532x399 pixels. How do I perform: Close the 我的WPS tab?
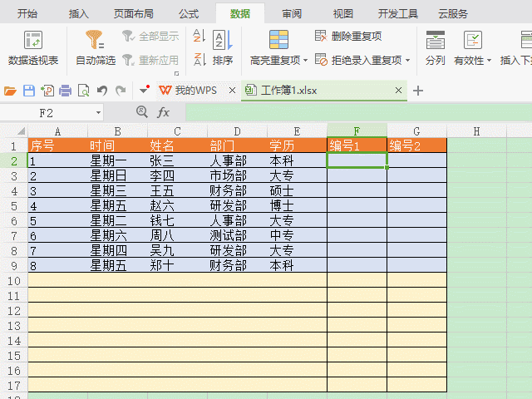(232, 91)
